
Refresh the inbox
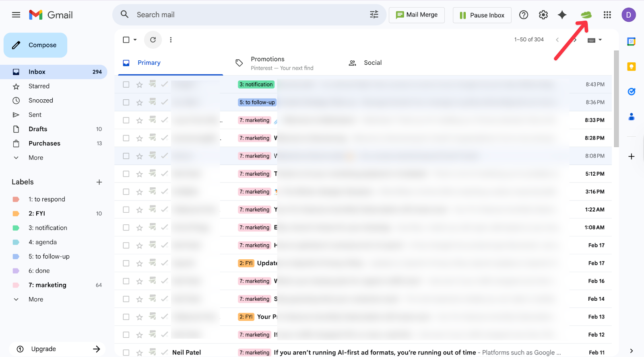tap(153, 40)
